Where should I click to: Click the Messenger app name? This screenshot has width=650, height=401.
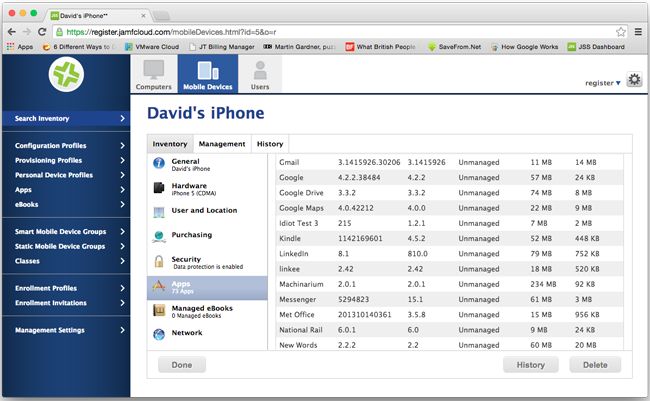coord(298,299)
